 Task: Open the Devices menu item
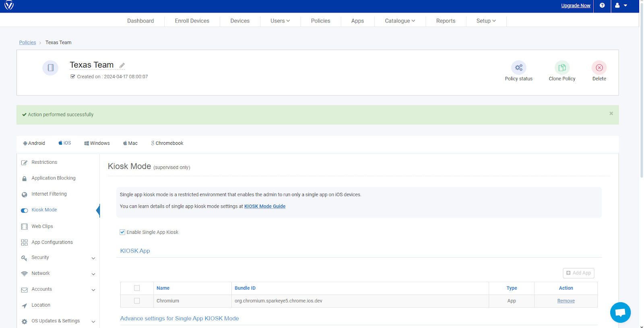(240, 21)
